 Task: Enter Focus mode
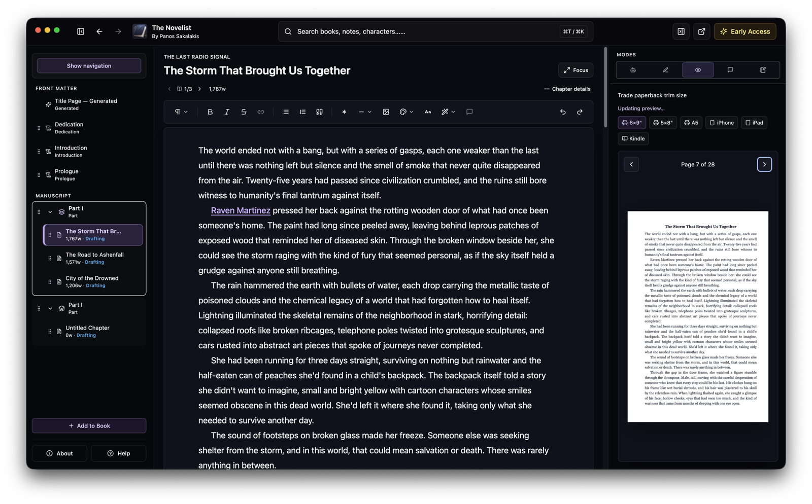(x=576, y=70)
